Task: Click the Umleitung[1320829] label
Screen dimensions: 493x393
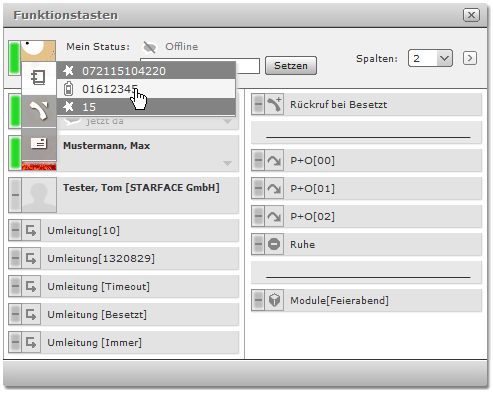Action: pyautogui.click(x=101, y=258)
